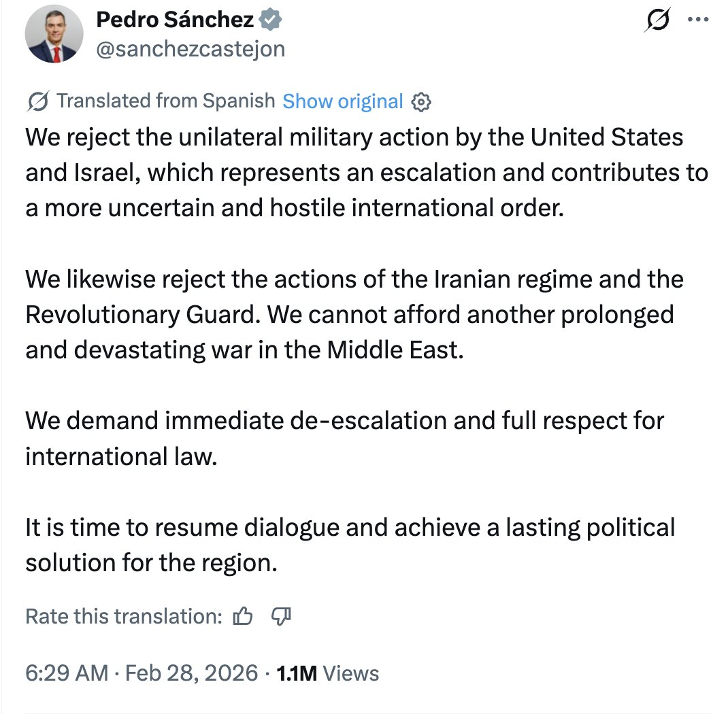Click the Grok icon beside Translated from Spanish
This screenshot has width=728, height=714.
37,101
